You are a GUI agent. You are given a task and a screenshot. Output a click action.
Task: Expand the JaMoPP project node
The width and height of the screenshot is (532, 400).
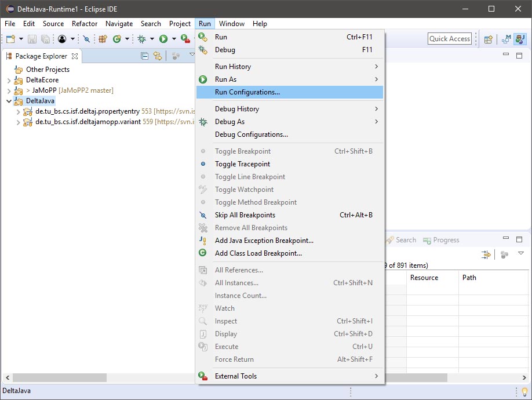[x=9, y=90]
